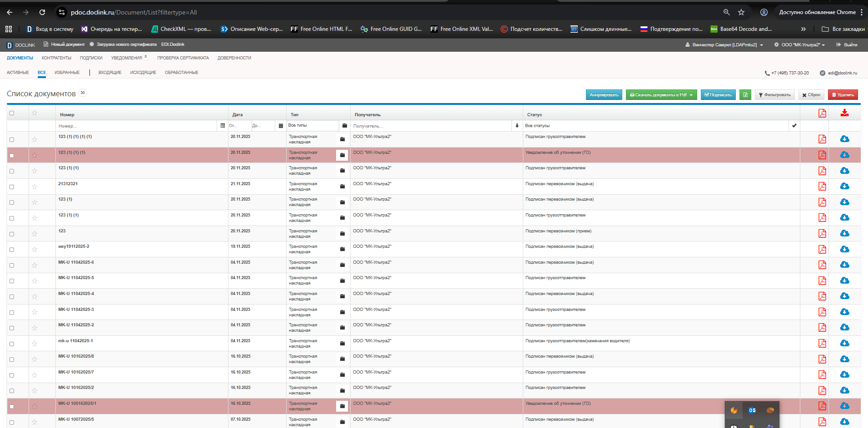This screenshot has width=868, height=428.
Task: Export list to Excel with green icon
Action: pos(745,95)
